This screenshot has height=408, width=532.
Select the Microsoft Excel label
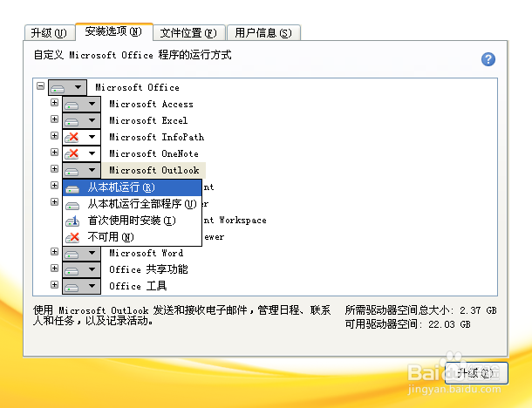(x=148, y=120)
